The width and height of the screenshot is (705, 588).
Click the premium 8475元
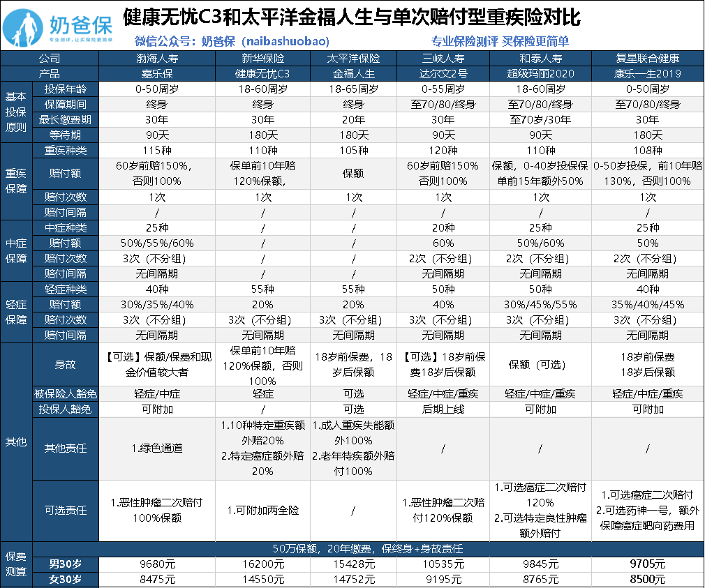point(157,580)
